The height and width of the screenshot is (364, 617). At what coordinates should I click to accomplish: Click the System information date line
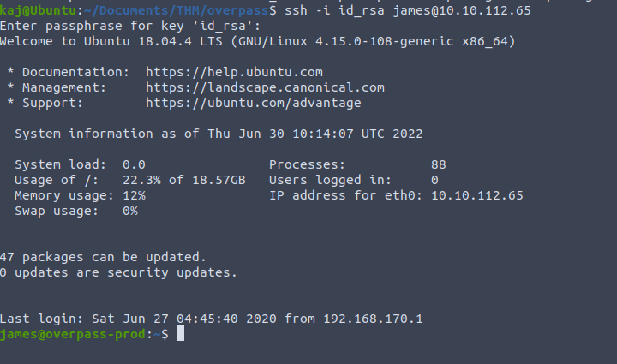(x=219, y=134)
